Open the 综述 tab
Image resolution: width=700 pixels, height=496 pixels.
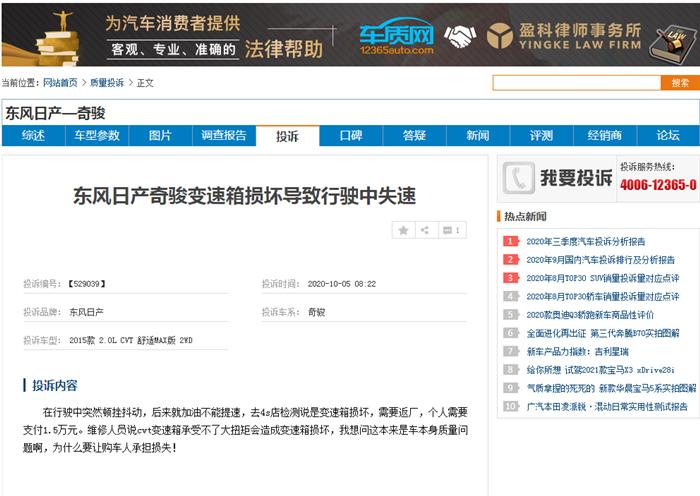pyautogui.click(x=33, y=136)
